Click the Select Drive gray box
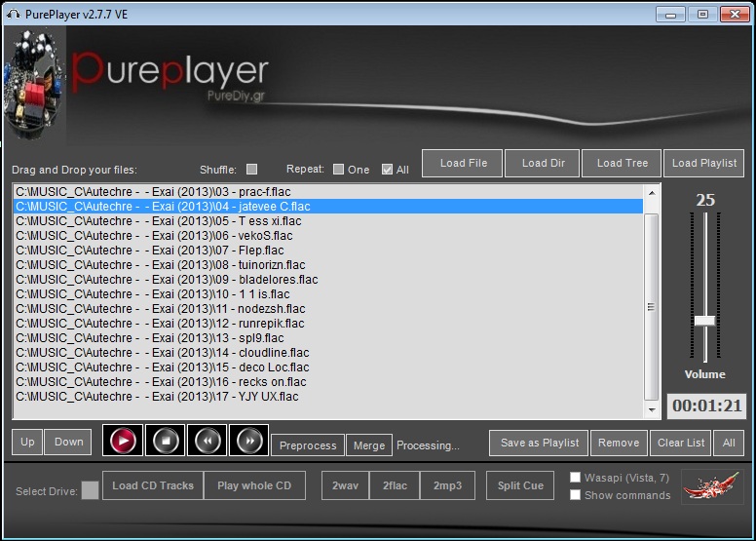The image size is (756, 541). point(90,490)
